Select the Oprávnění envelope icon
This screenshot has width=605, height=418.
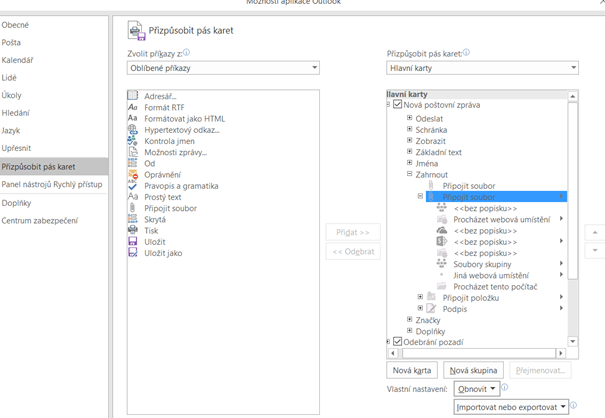pyautogui.click(x=133, y=174)
